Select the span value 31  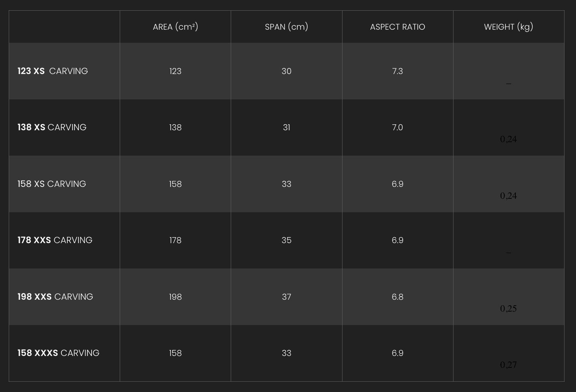coord(286,127)
